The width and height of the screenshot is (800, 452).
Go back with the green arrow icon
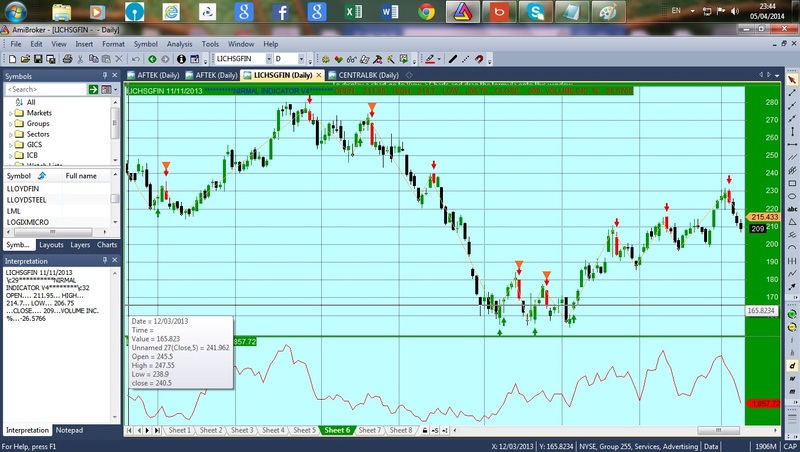[152, 59]
